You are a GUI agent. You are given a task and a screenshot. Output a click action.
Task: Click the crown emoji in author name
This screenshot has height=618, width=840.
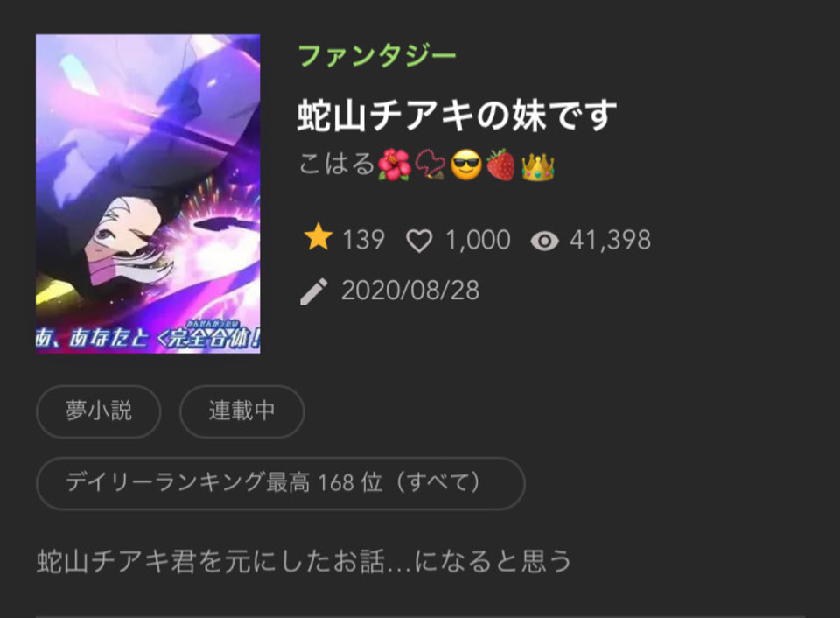click(x=537, y=165)
